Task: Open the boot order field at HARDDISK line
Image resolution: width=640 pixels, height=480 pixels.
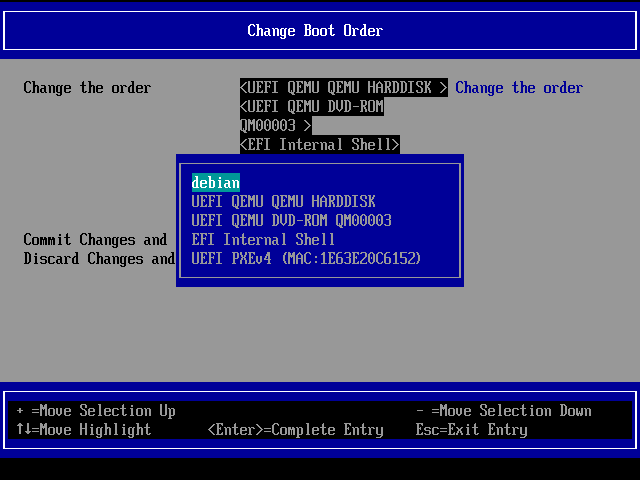Action: 343,88
